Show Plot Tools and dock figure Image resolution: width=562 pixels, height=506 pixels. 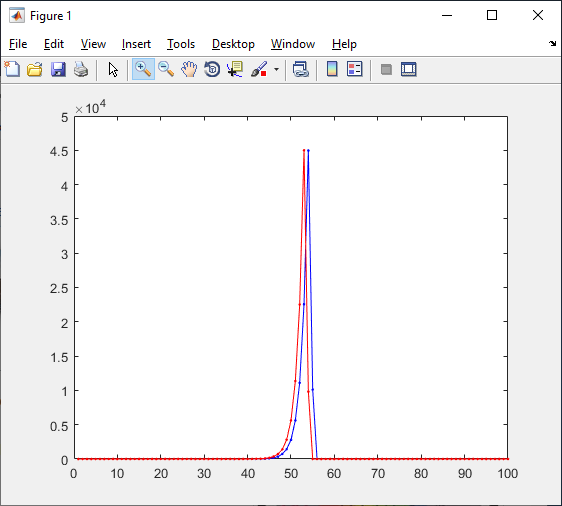[x=409, y=69]
